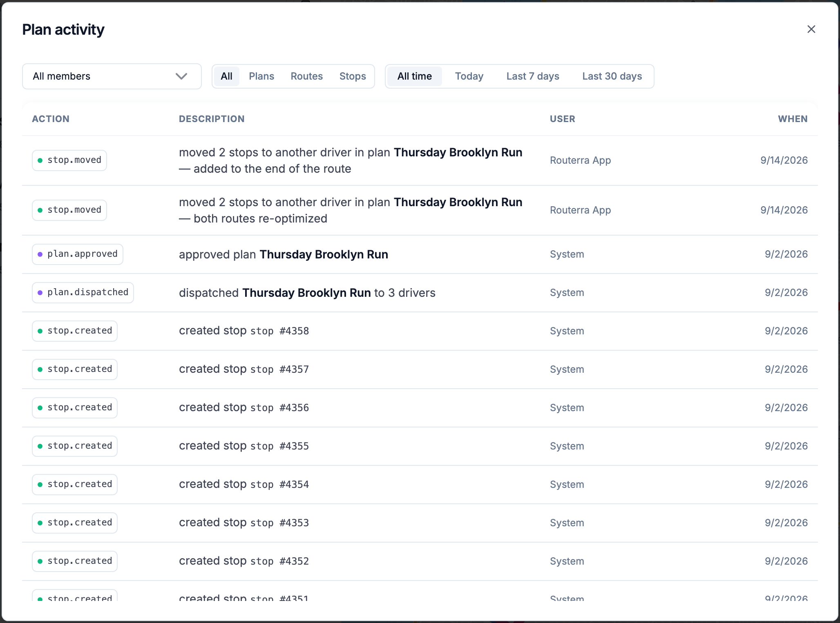The width and height of the screenshot is (840, 623).
Task: Click the WHEN column header
Action: tap(793, 119)
